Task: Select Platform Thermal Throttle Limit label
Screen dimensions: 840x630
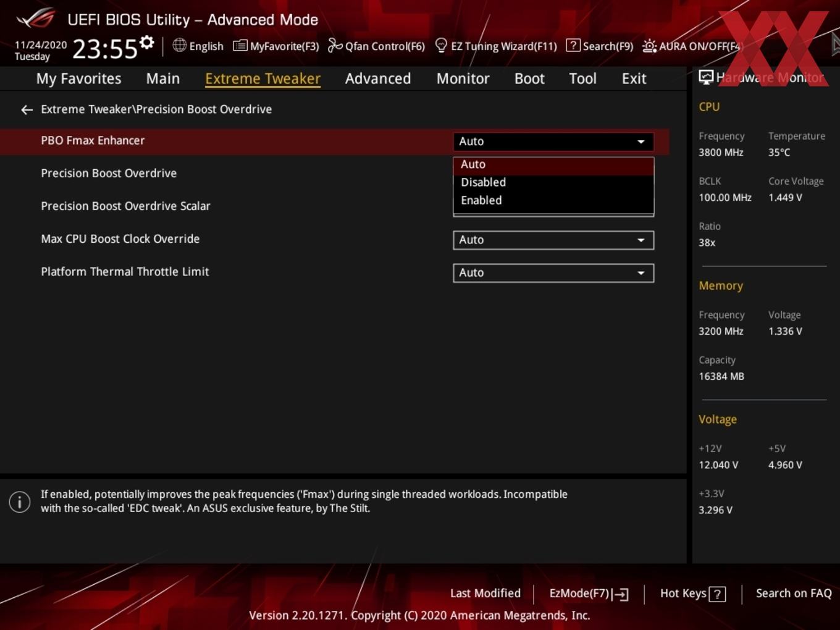Action: 125,271
